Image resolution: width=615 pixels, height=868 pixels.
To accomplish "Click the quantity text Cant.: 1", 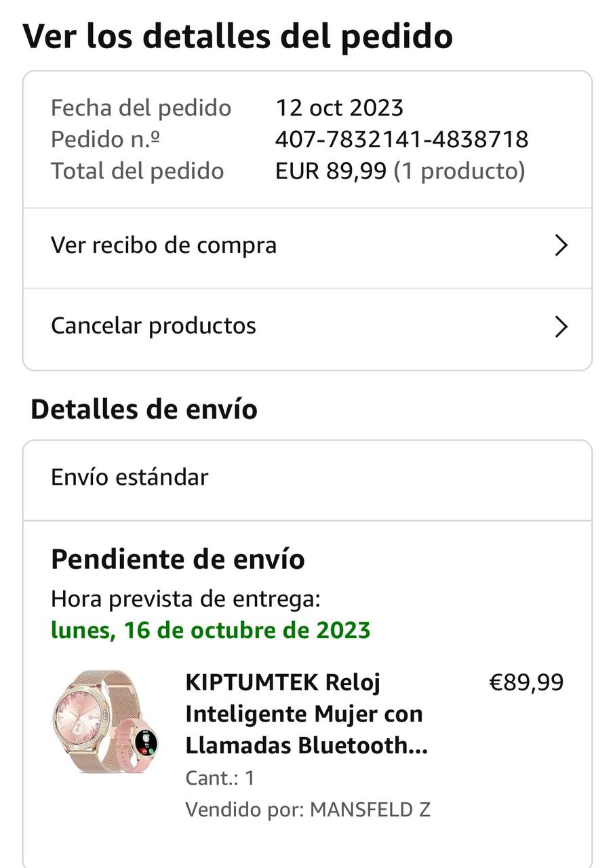I will click(x=220, y=778).
